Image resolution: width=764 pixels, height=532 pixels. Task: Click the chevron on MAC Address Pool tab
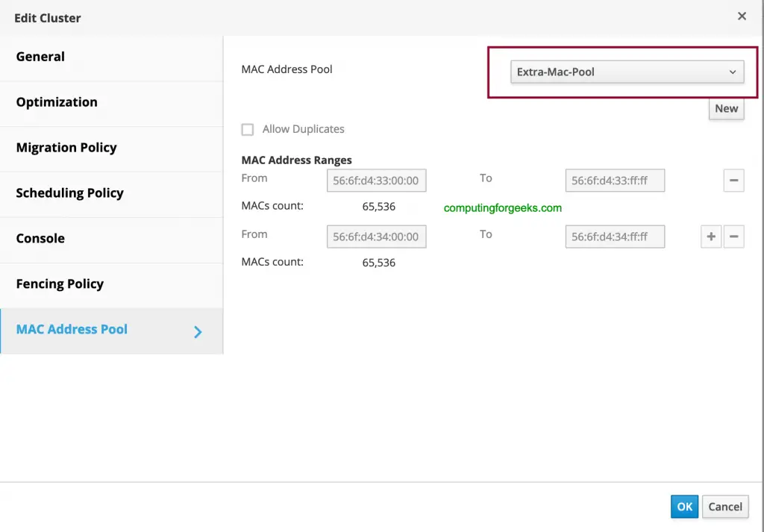click(197, 332)
